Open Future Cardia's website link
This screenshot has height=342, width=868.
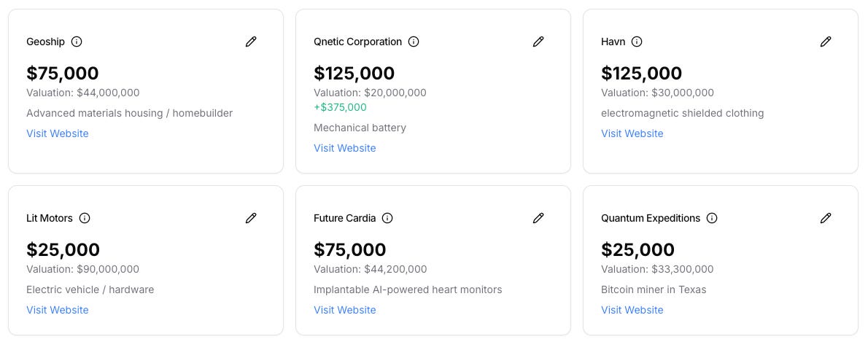click(x=345, y=310)
